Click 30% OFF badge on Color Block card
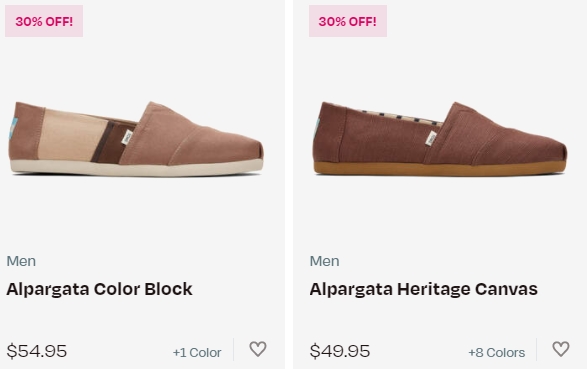The height and width of the screenshot is (369, 587). (44, 21)
